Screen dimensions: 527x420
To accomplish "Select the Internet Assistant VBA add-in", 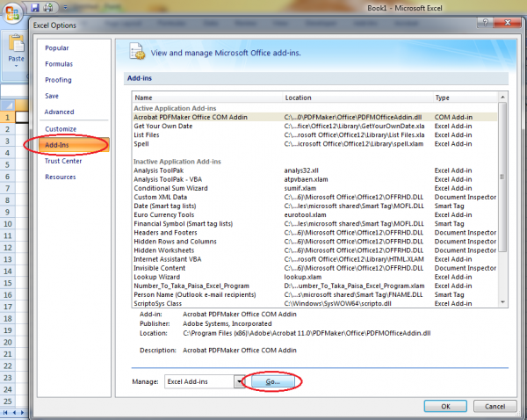I will point(314,259).
